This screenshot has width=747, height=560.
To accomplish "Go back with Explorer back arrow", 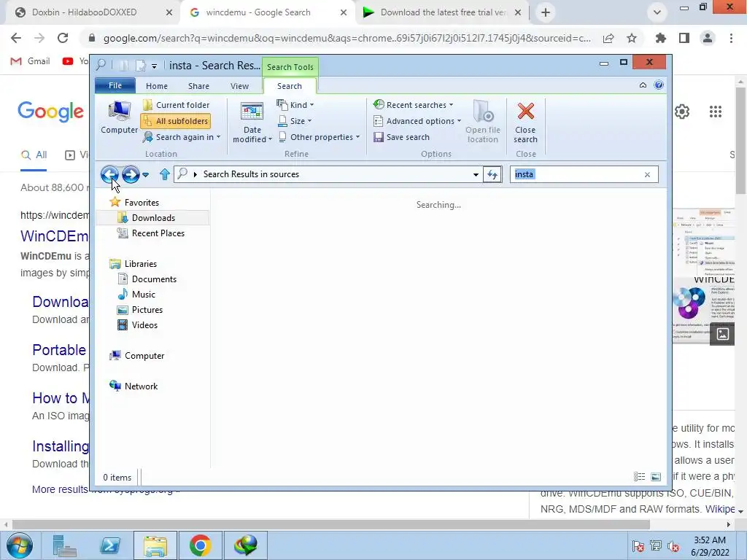I will (109, 175).
